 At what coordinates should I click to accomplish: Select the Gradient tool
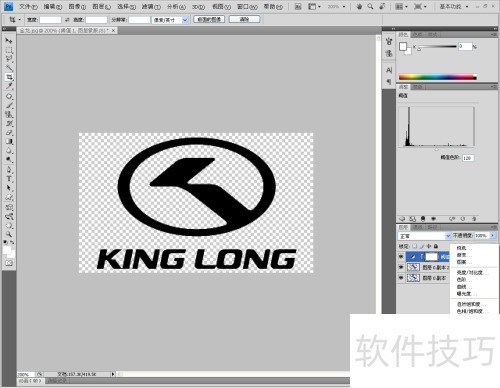tap(9, 141)
